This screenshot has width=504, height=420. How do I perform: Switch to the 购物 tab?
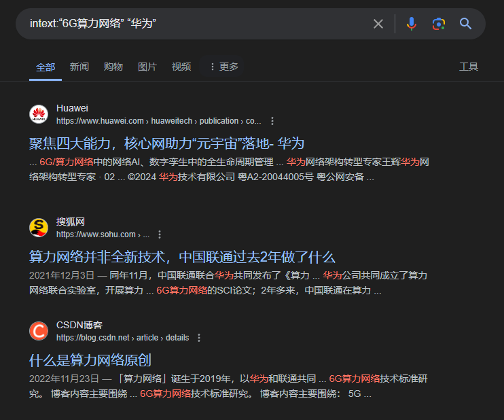click(113, 67)
